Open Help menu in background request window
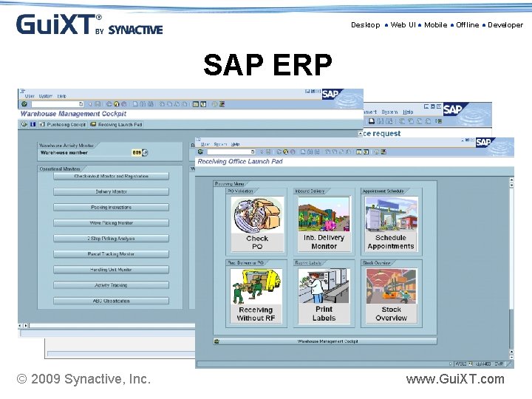This screenshot has height=399, width=532. [x=408, y=112]
